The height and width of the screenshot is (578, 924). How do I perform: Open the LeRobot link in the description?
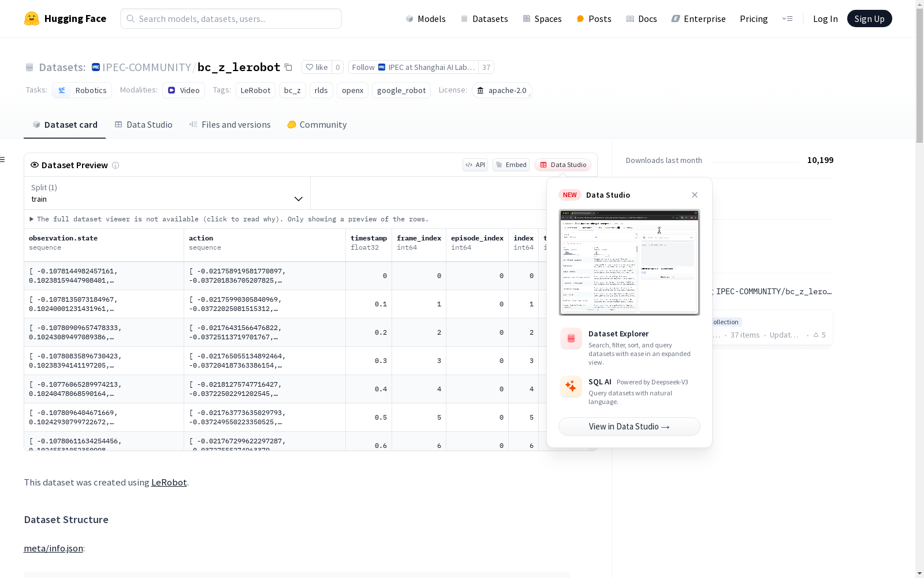tap(169, 483)
